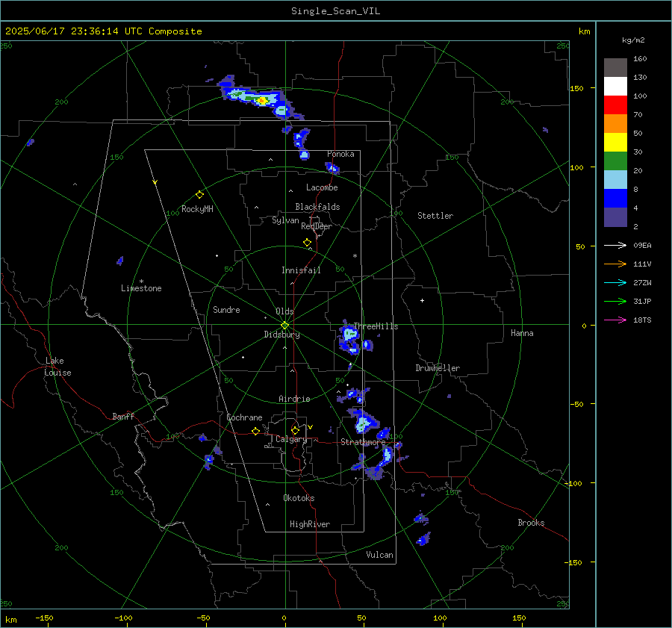Image resolution: width=672 pixels, height=628 pixels.
Task: Click the 2025/06/17 23:36:14 UTC Composite timestamp
Action: 103,31
